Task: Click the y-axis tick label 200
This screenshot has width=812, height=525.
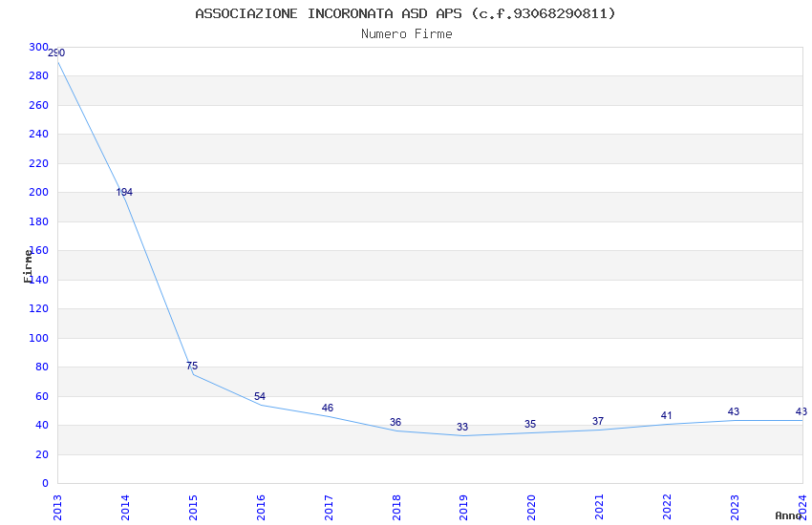Action: [x=38, y=193]
